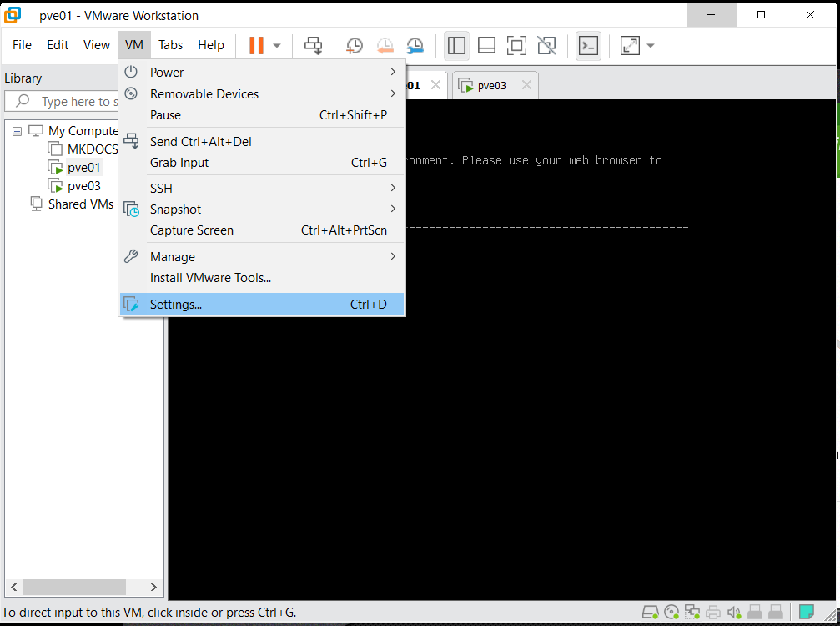Click the first USB device status icon
The height and width of the screenshot is (626, 840).
[x=755, y=612]
